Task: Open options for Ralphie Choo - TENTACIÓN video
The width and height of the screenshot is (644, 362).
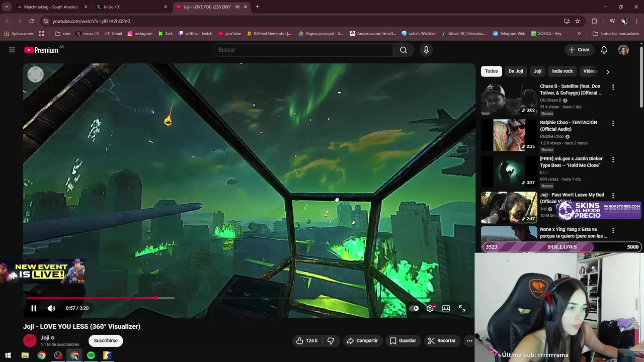Action: 613,123
